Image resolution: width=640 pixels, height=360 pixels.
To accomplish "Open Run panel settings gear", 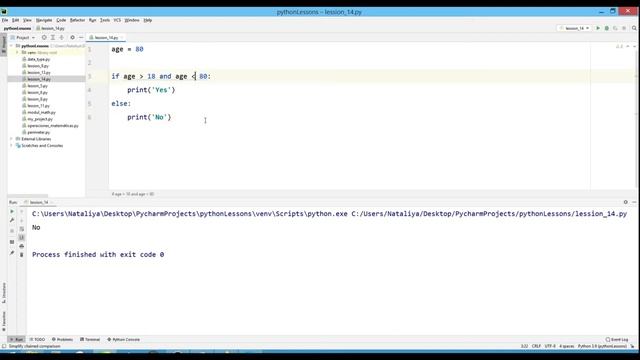I will point(625,202).
